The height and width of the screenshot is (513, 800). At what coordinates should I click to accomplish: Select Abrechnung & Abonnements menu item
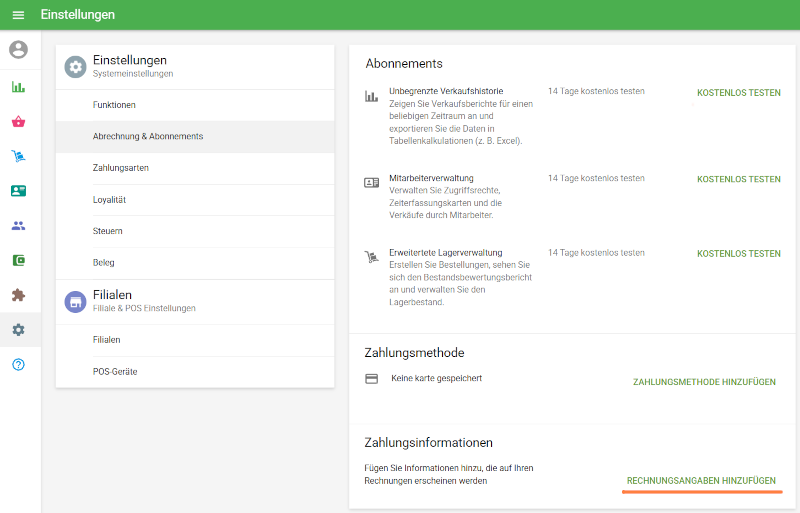pos(195,137)
